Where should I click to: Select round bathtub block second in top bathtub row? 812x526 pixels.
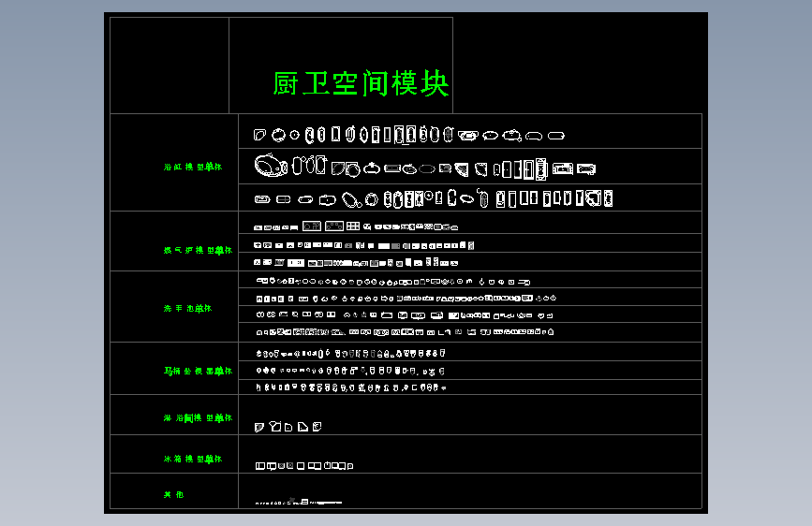(278, 135)
